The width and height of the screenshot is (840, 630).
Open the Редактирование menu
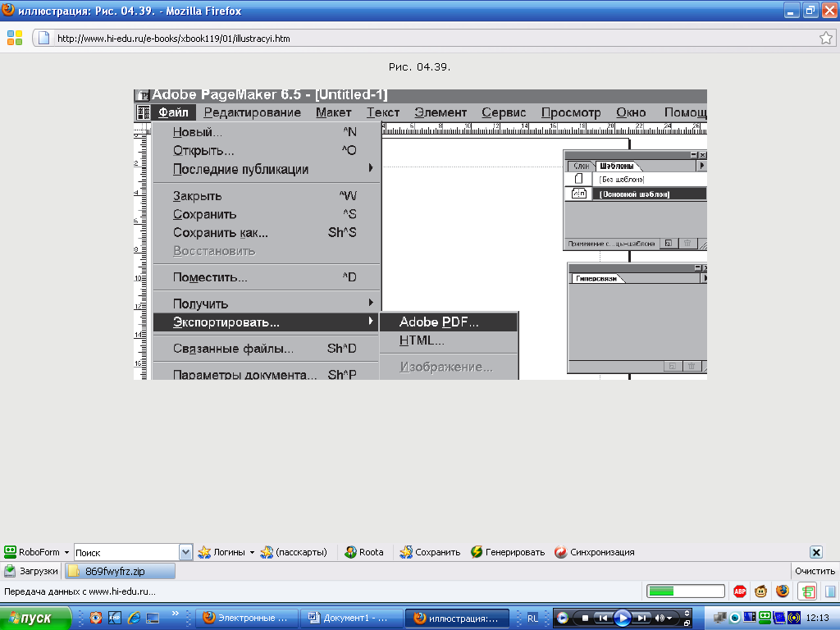253,112
